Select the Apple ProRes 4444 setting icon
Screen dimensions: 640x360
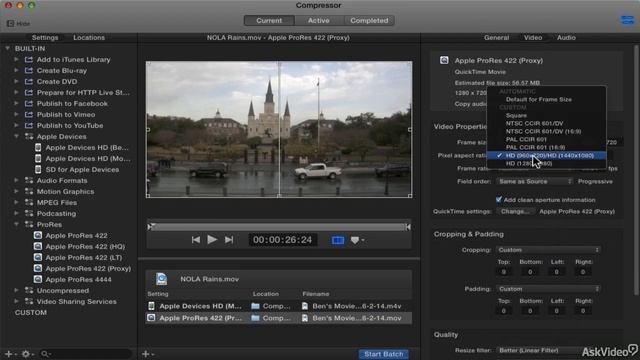38,279
